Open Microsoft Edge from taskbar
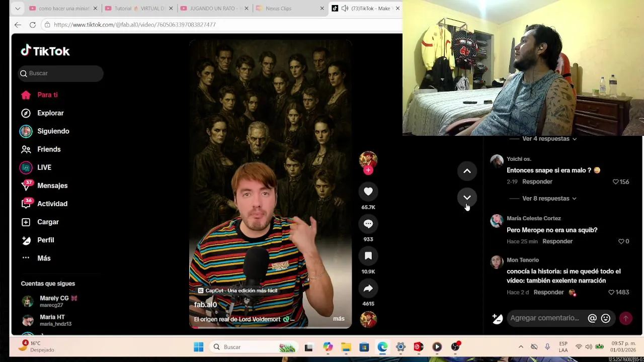 pyautogui.click(x=382, y=347)
